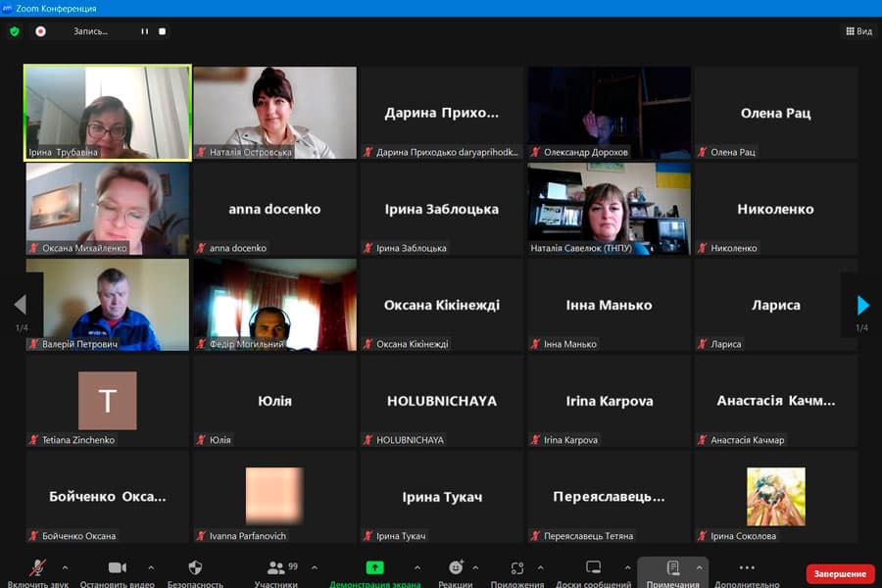Select Федір Могильний video tile

(x=274, y=305)
